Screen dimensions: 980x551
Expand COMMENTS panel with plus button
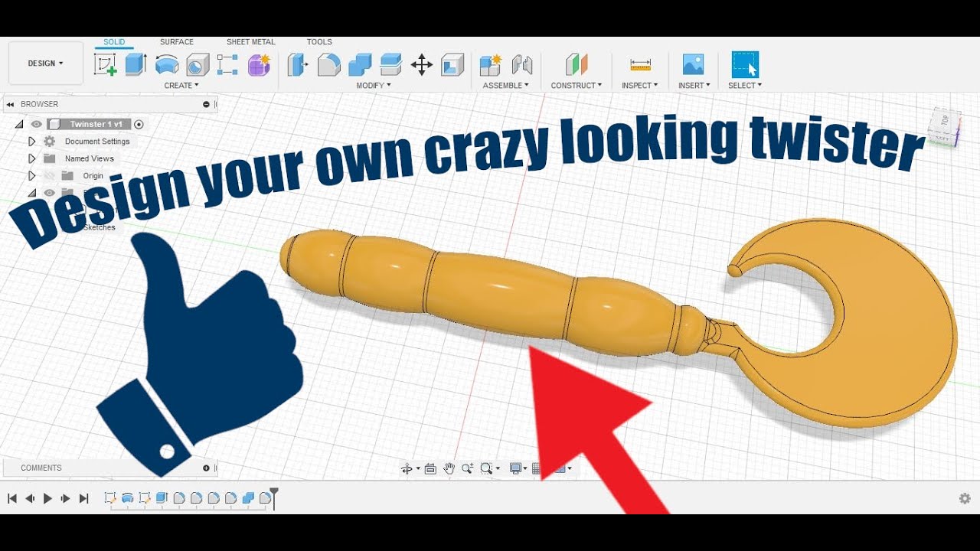[206, 468]
